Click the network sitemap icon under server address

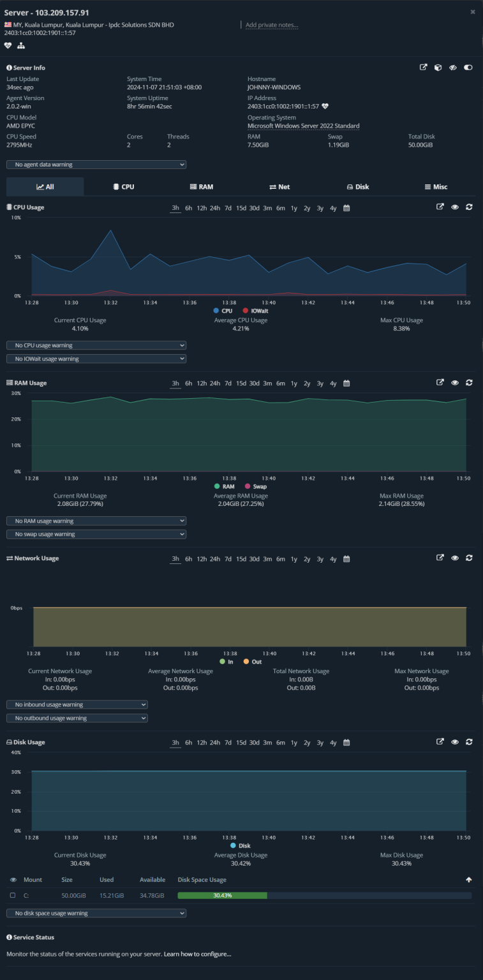(x=21, y=45)
